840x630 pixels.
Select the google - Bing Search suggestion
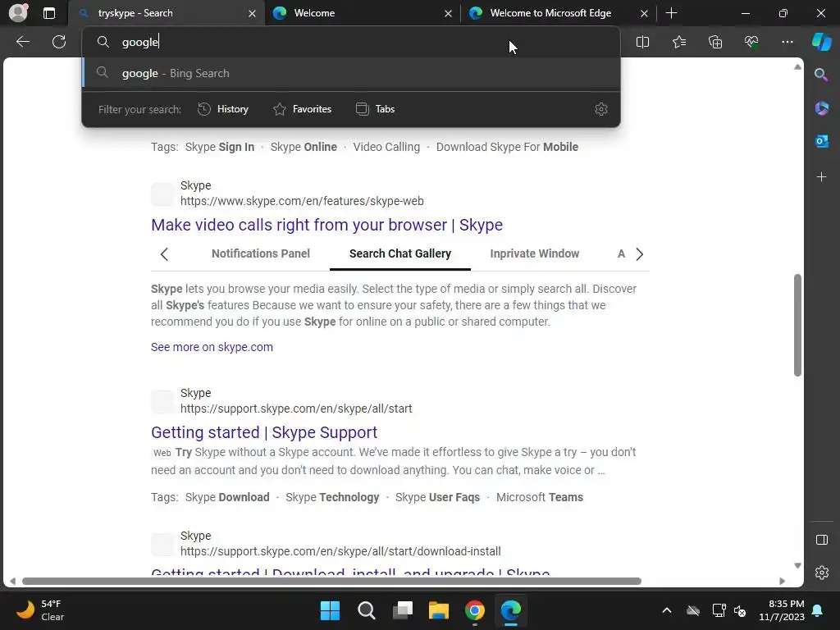(351, 73)
